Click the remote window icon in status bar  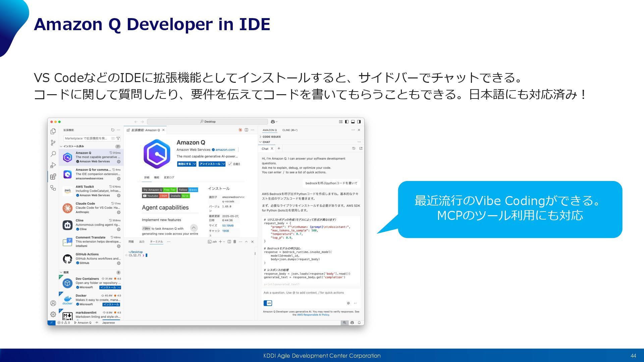pos(51,323)
